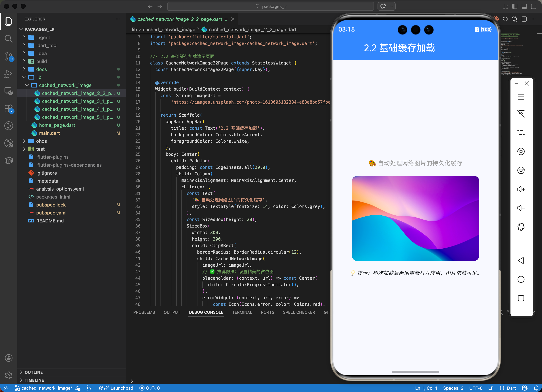The width and height of the screenshot is (542, 392).
Task: Collapse the cached_network_image folder
Action: click(65, 85)
